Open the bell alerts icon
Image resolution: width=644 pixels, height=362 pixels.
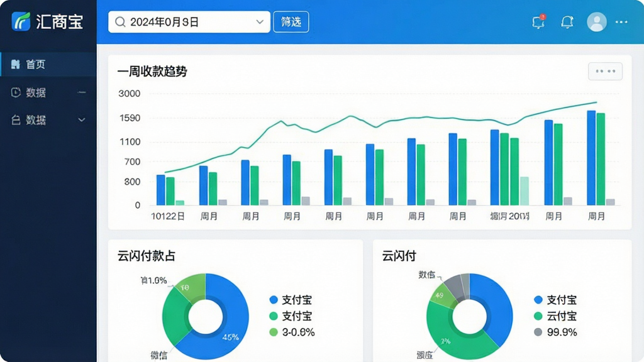coord(567,22)
